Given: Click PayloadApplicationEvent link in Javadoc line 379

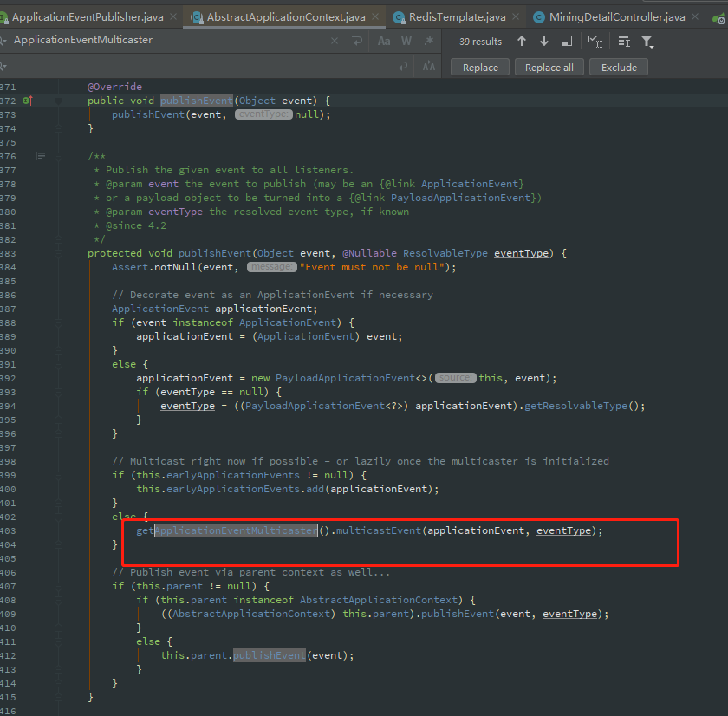Looking at the screenshot, I should coord(460,198).
